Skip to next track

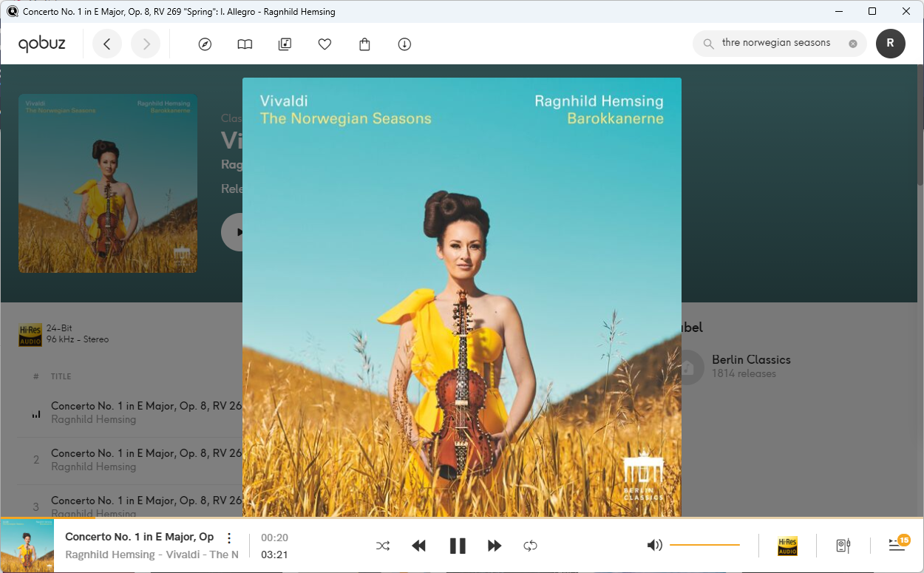coord(495,546)
